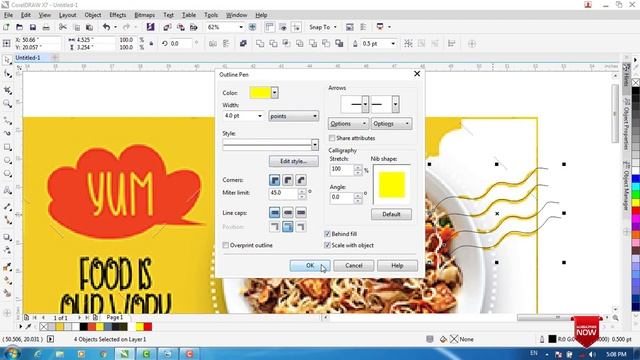Open the line Style dropdown
640x360 pixels.
point(315,144)
